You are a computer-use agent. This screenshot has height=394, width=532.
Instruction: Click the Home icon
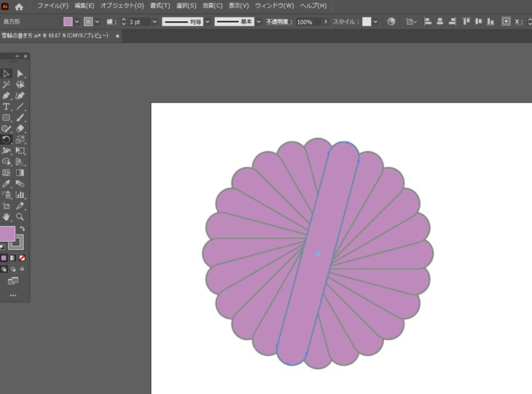pos(19,6)
